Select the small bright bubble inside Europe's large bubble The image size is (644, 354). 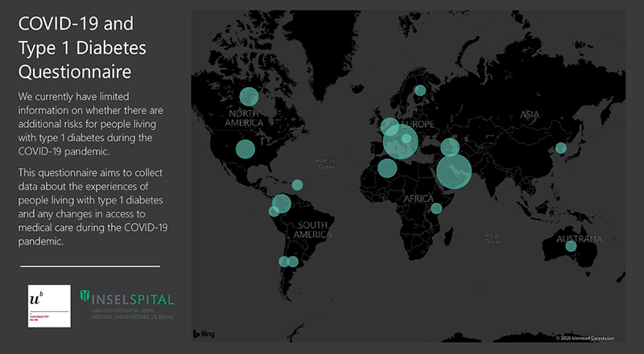[x=407, y=138]
